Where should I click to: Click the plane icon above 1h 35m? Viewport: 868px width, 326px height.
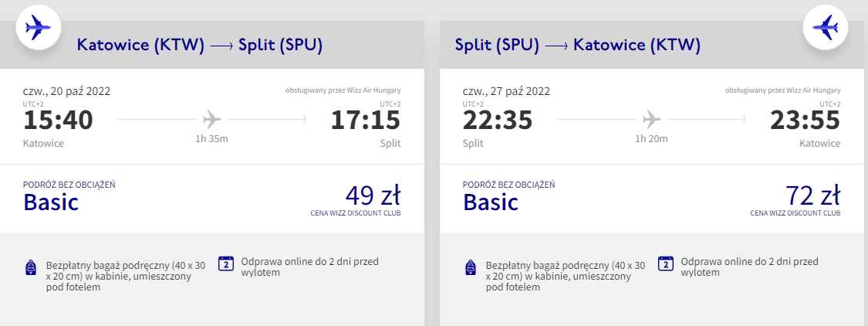coord(211,120)
